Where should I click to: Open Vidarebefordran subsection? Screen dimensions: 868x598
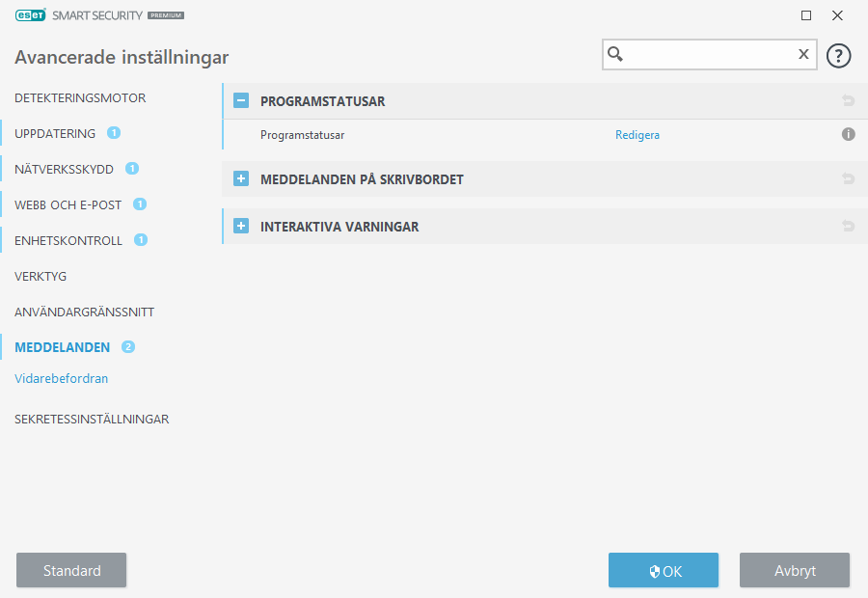coord(62,379)
